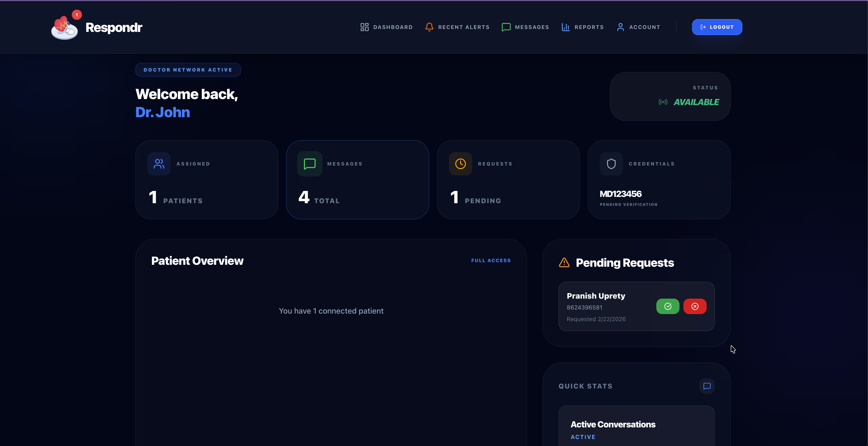Click the Full Access link
This screenshot has height=446, width=868.
pos(491,260)
